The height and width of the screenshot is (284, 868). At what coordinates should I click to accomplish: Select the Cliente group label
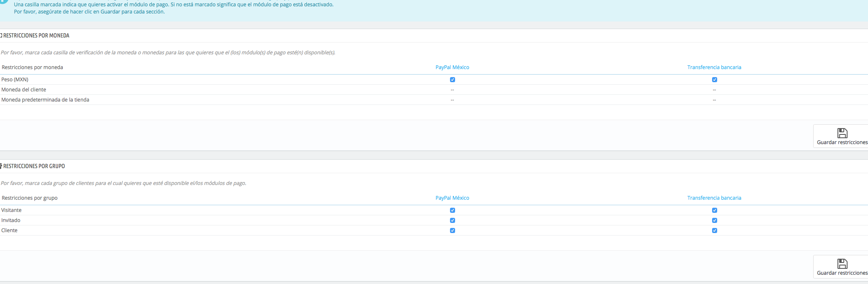[9, 230]
